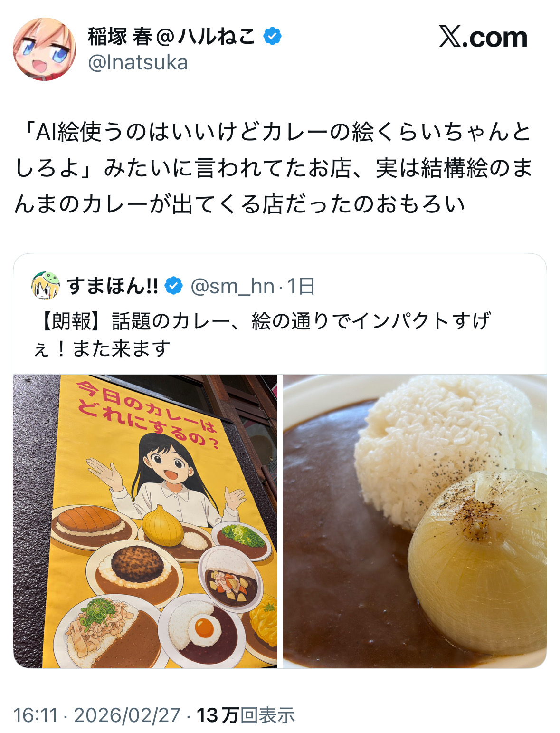Click the 1日 timestamp on quoted post
Viewport: 560px width, 733px height.
[x=301, y=286]
